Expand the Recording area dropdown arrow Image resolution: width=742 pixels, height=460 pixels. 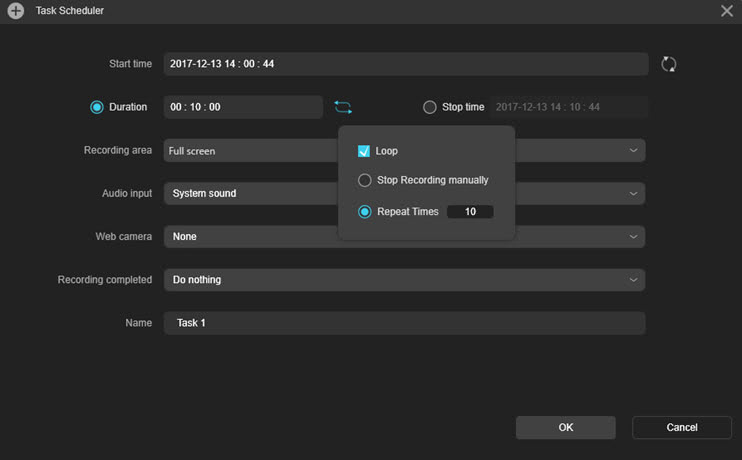click(633, 150)
